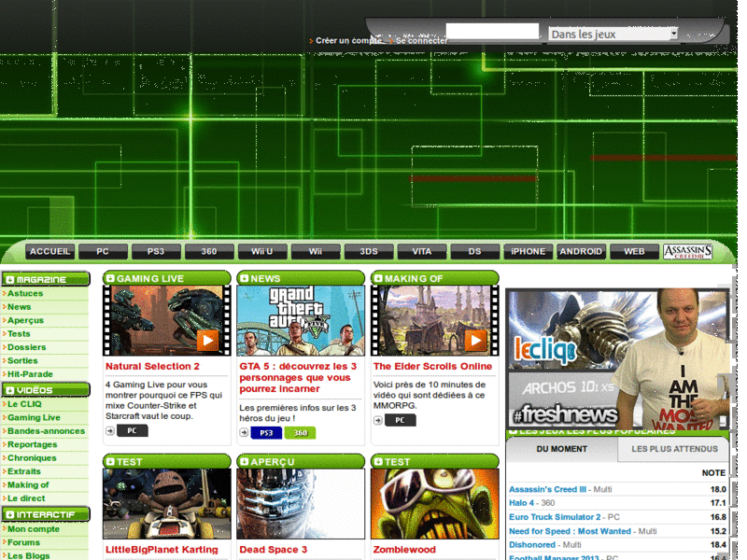Viewport: 747px width, 560px height.
Task: Play The Elder Scrolls Online video
Action: [x=475, y=341]
